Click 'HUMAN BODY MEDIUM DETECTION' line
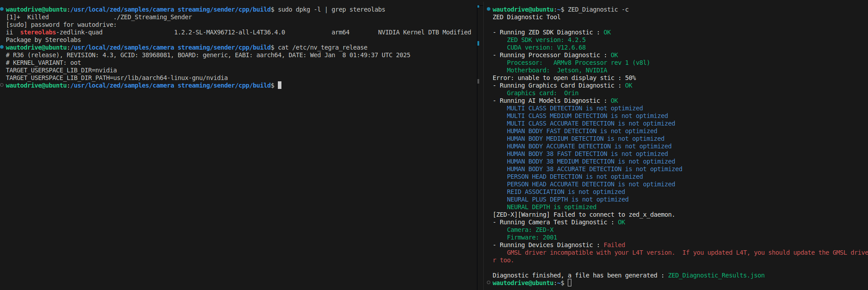Viewport: 868px width, 290px height. pyautogui.click(x=586, y=139)
